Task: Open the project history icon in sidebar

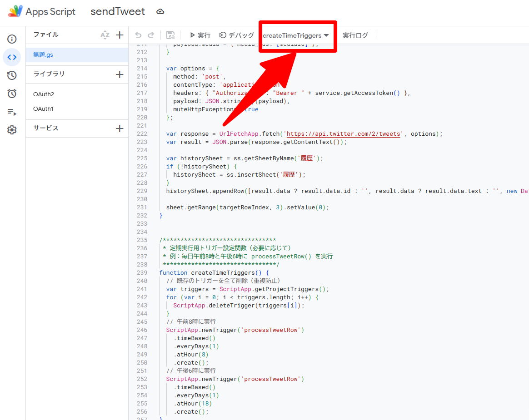Action: tap(12, 75)
